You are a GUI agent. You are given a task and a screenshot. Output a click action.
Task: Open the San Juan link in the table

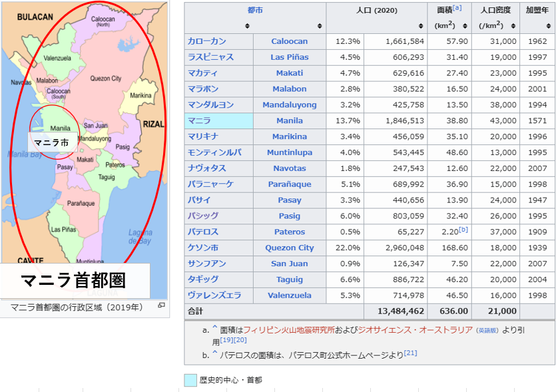pos(290,264)
